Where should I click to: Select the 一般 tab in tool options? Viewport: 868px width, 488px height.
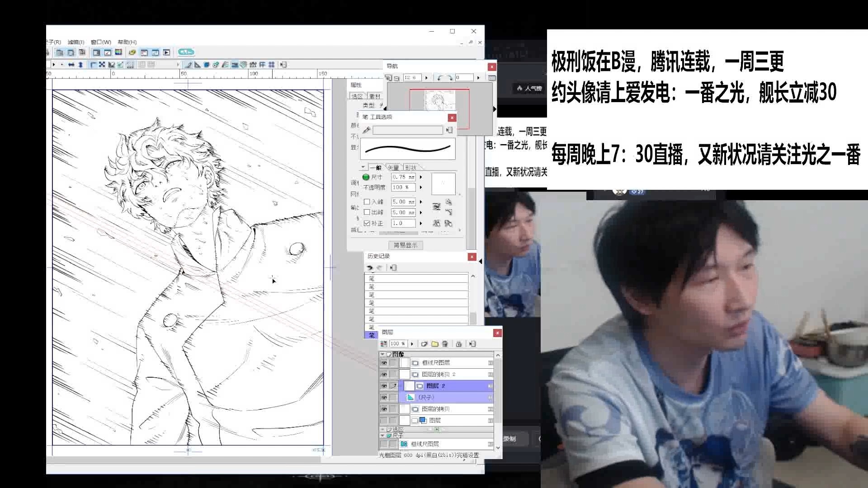tap(375, 168)
